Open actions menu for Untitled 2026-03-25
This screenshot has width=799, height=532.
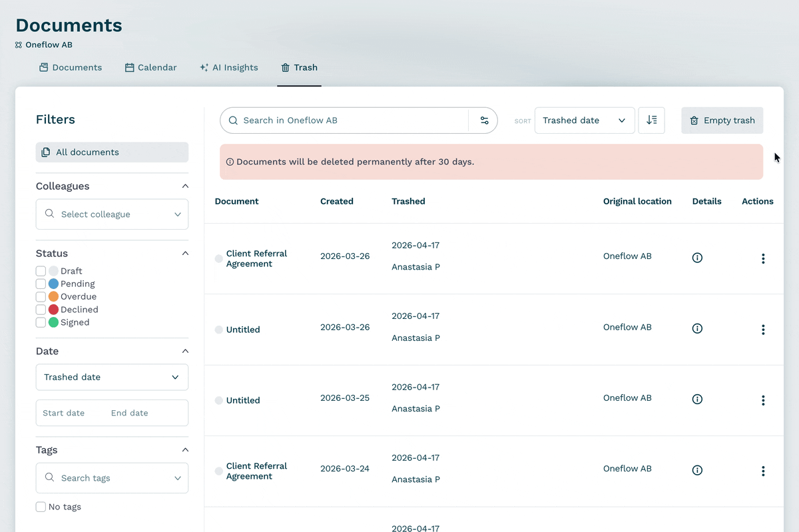[763, 400]
